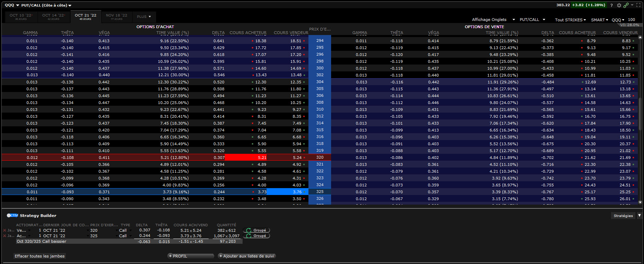Open the PLUS expirations dropdown
Image resolution: width=644 pixels, height=264 pixels.
click(x=144, y=16)
